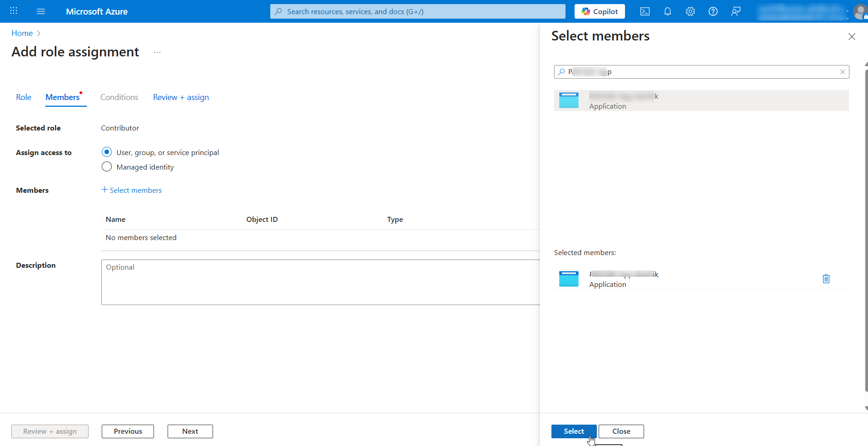Launch Copilot in Azure
Screen dimensions: 868x446
(x=599, y=11)
